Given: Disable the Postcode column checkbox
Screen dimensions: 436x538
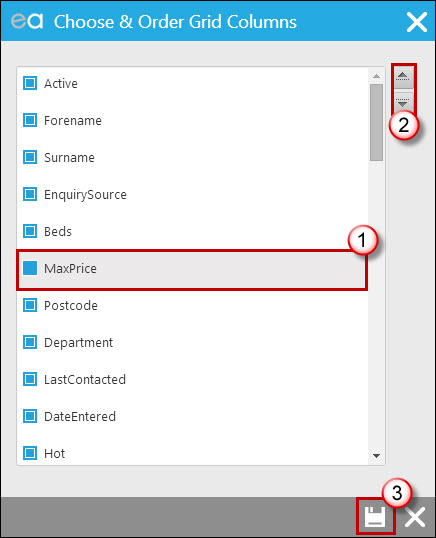Looking at the screenshot, I should click(x=30, y=305).
